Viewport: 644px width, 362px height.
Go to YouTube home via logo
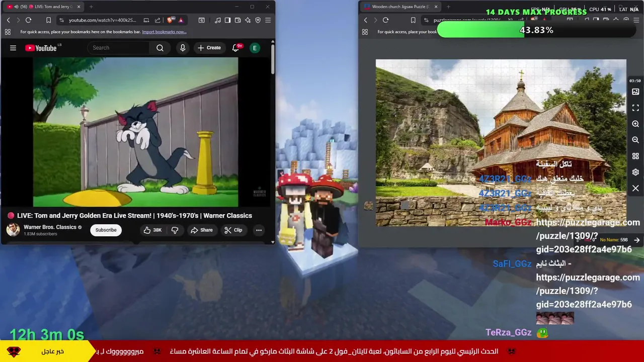click(x=41, y=48)
